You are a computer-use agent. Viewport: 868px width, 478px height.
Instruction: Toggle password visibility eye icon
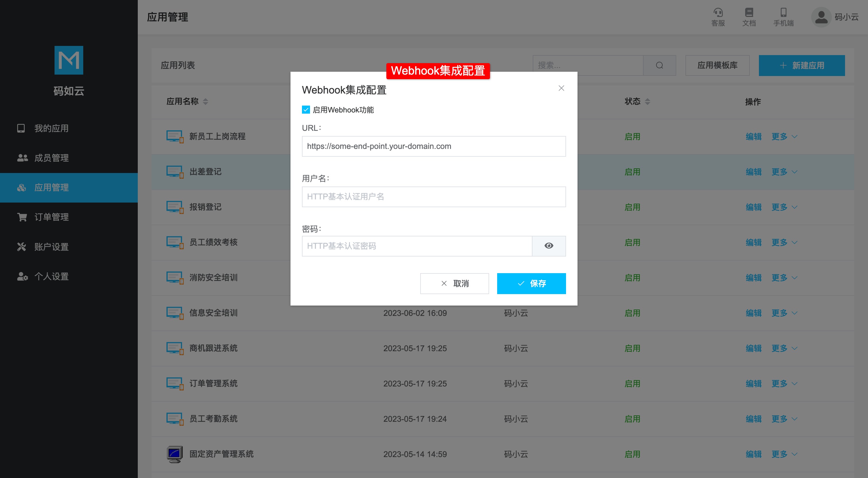pos(549,246)
